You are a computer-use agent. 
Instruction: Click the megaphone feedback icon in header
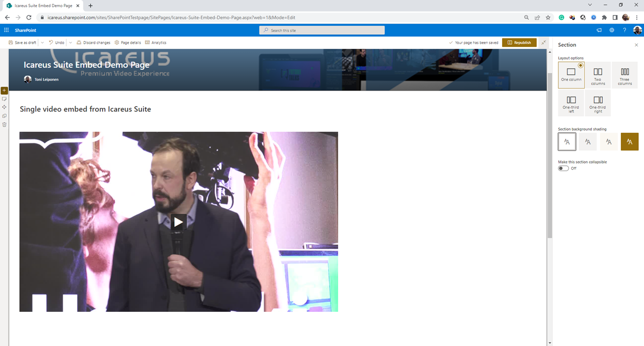[599, 30]
